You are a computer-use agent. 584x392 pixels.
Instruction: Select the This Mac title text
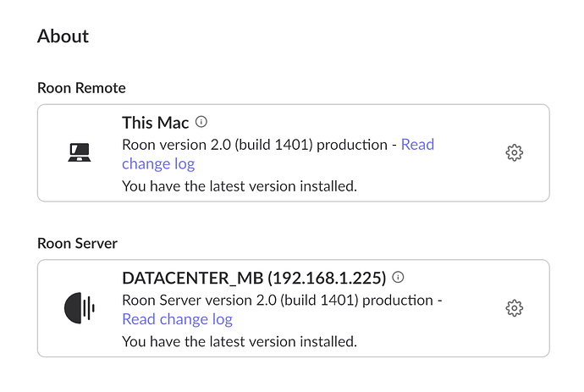[156, 123]
